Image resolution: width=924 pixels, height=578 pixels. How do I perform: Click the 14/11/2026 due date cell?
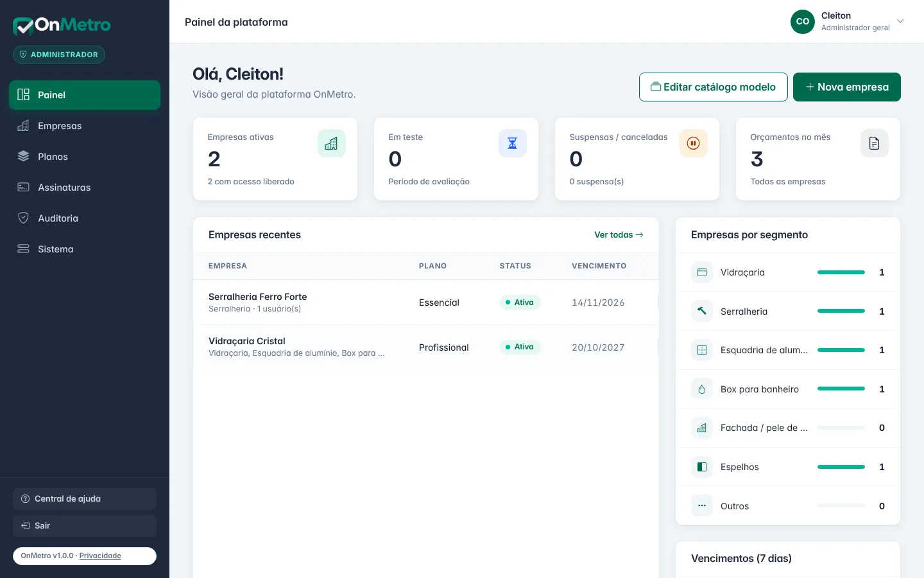pyautogui.click(x=598, y=302)
